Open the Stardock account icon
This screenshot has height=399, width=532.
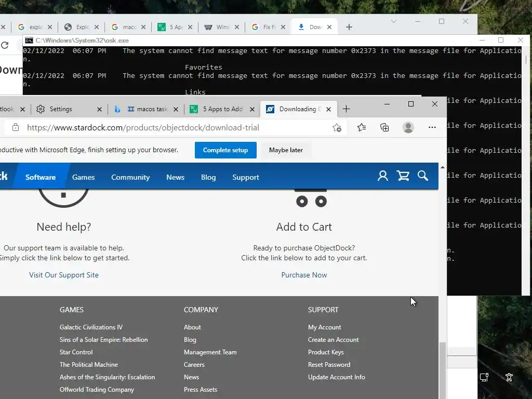[383, 176]
